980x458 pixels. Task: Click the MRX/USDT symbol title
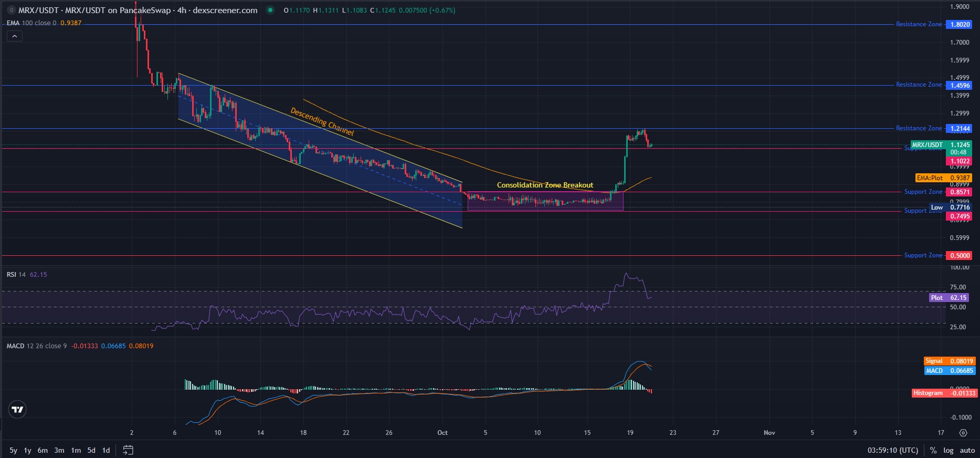(138, 10)
